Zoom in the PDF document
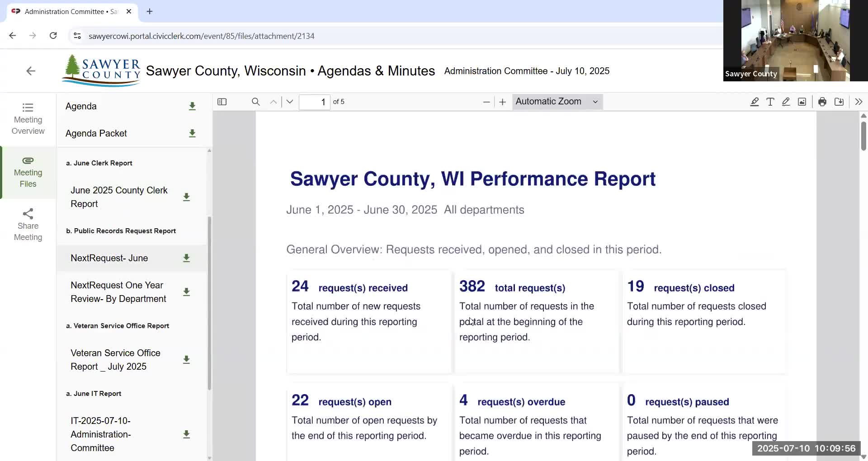Viewport: 868px width, 461px height. pyautogui.click(x=502, y=102)
